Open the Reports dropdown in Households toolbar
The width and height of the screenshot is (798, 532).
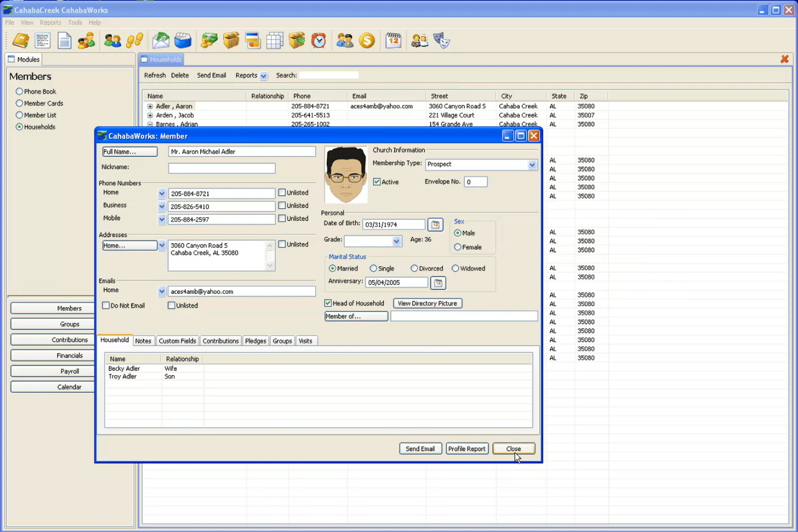[x=264, y=76]
